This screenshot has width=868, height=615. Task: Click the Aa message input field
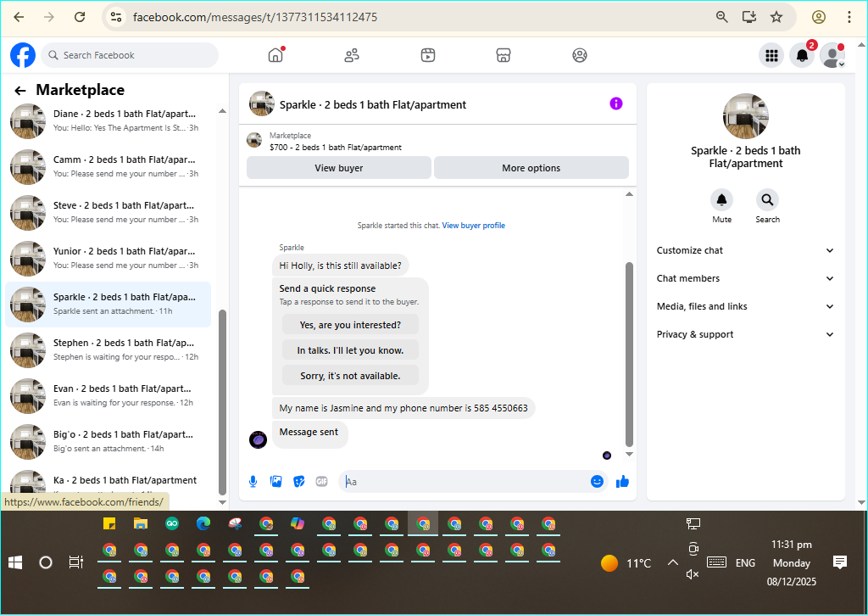[x=465, y=482]
